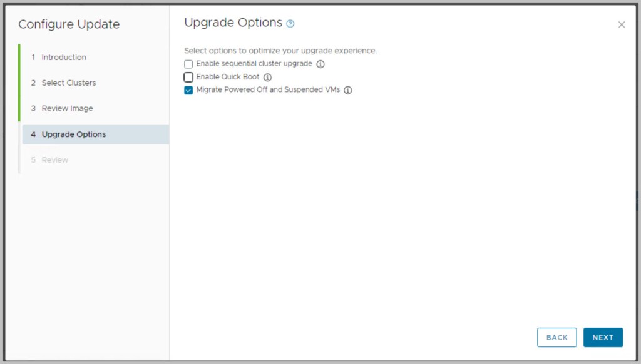Click step 5 Review in sidebar

pyautogui.click(x=55, y=160)
